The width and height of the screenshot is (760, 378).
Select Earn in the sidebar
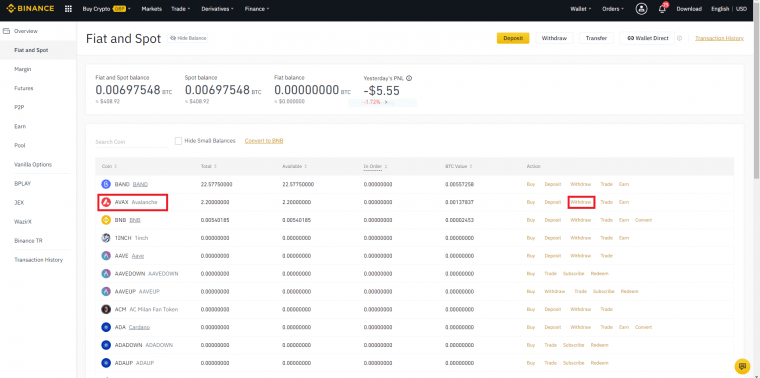pos(20,126)
